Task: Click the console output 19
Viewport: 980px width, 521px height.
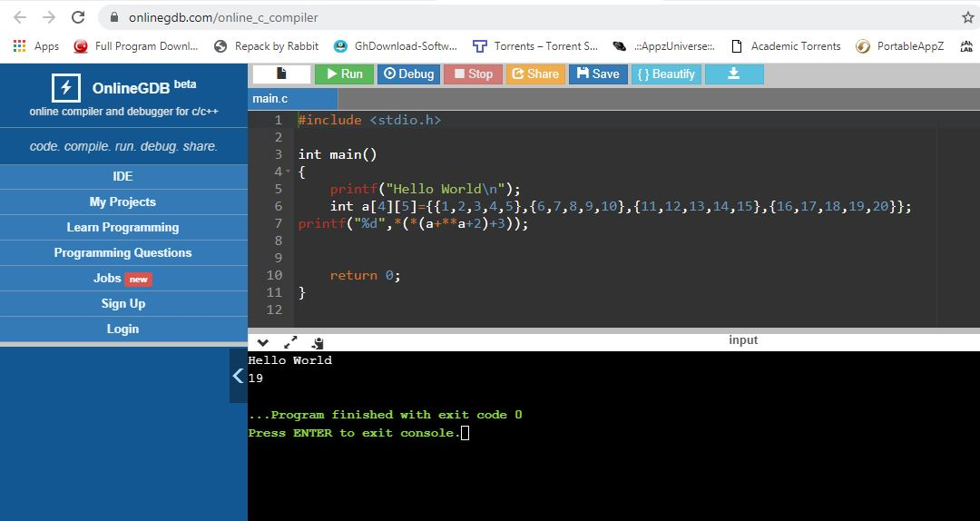Action: click(x=256, y=378)
